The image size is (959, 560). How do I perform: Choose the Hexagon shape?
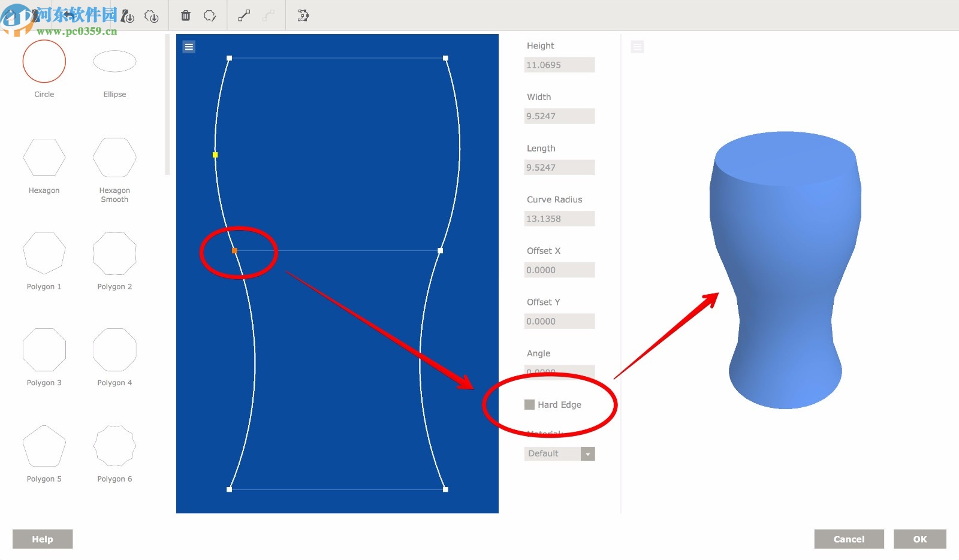point(44,157)
